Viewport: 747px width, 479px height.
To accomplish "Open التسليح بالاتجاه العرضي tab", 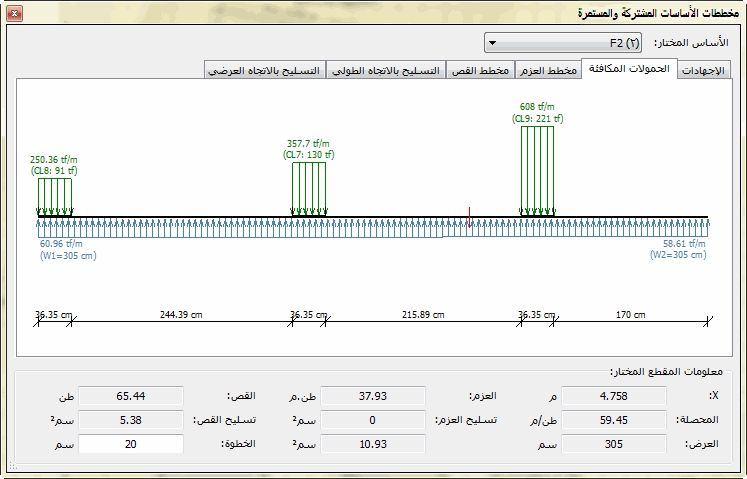I will click(265, 70).
